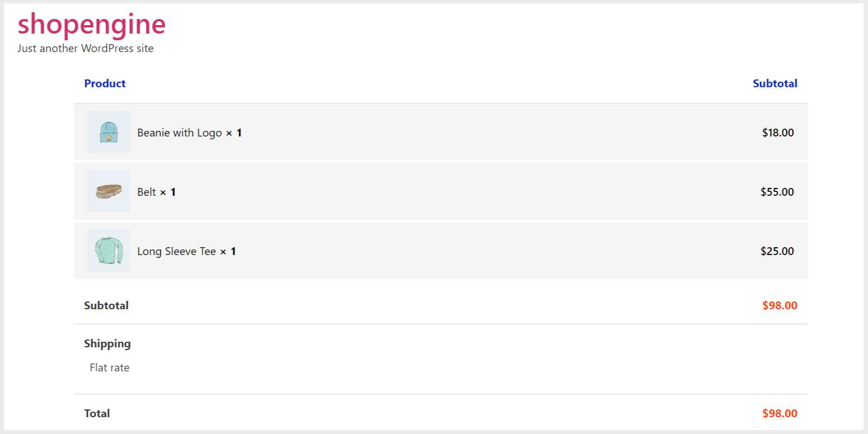
Task: Click the Product column header
Action: tap(105, 83)
